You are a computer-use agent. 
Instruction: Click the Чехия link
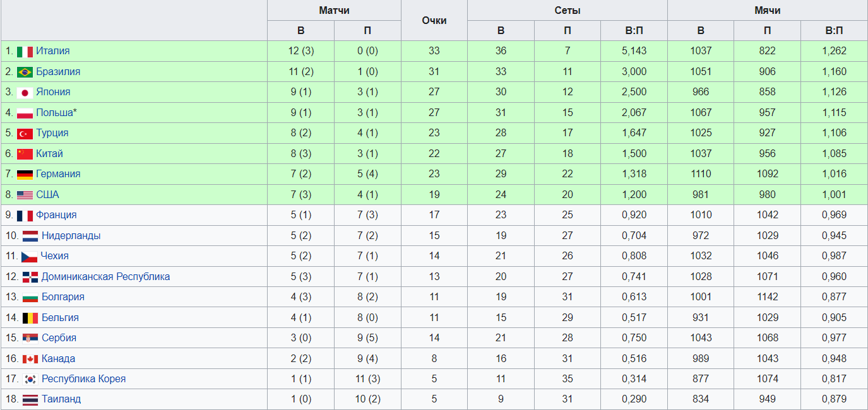tap(54, 255)
